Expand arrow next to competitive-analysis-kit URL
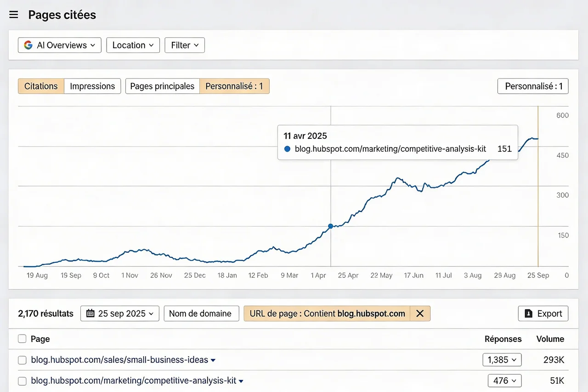 pyautogui.click(x=241, y=381)
